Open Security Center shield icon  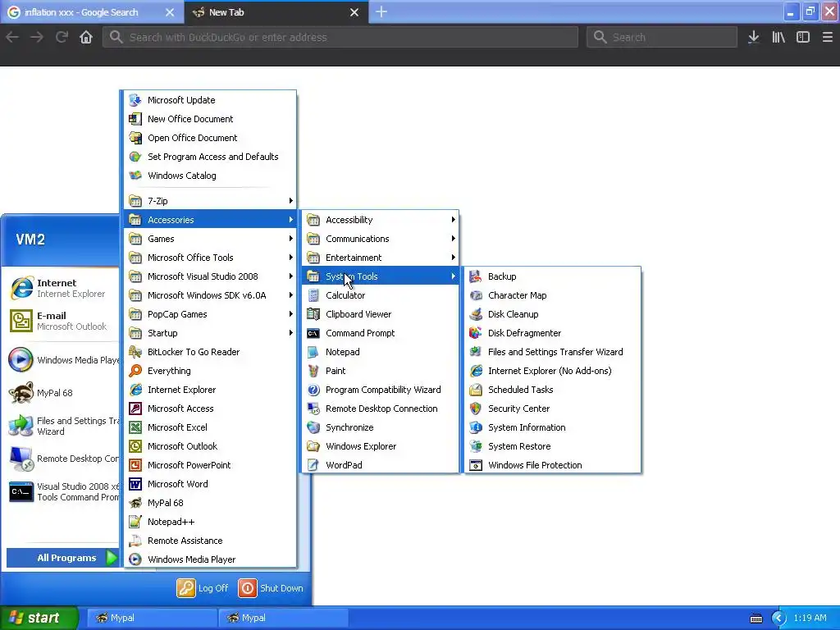[476, 409]
